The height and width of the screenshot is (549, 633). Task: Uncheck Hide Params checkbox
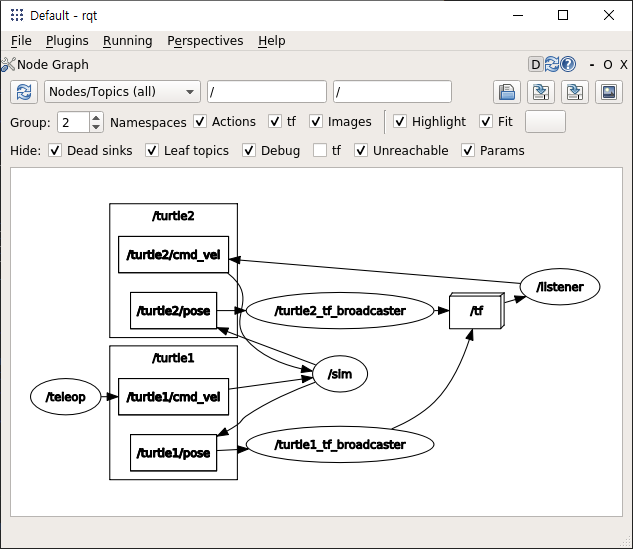[x=468, y=151]
